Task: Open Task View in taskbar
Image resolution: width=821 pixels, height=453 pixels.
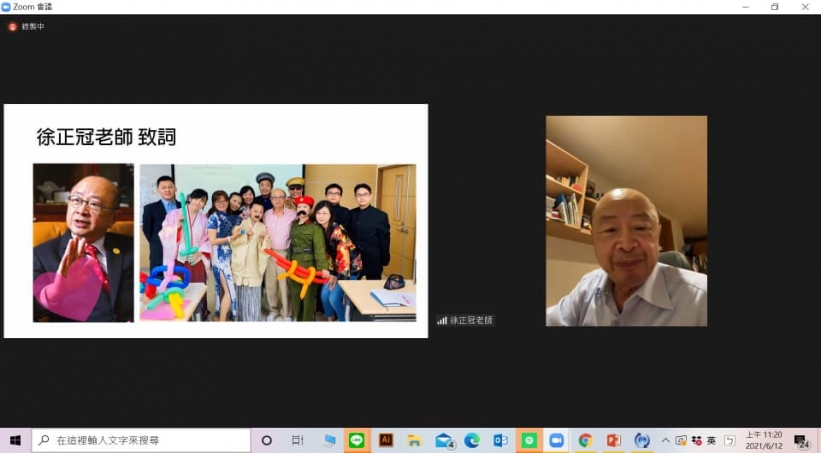Action: coord(297,440)
